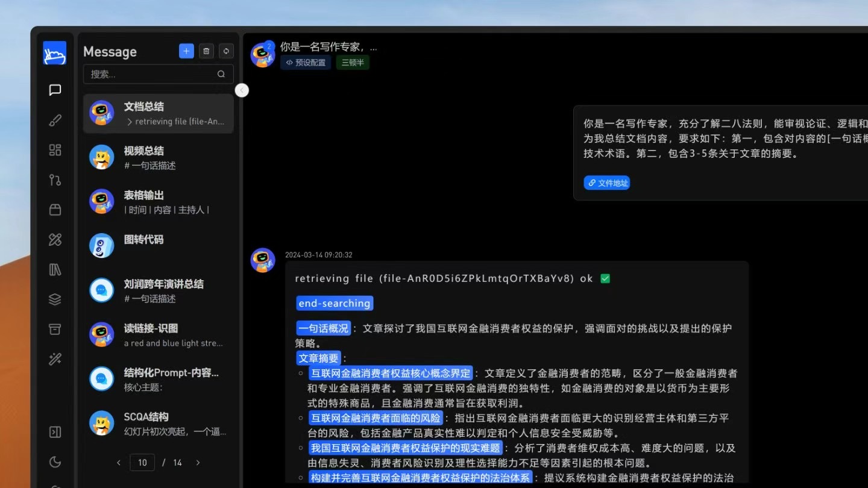
Task: Go to previous page of message list
Action: (x=119, y=463)
